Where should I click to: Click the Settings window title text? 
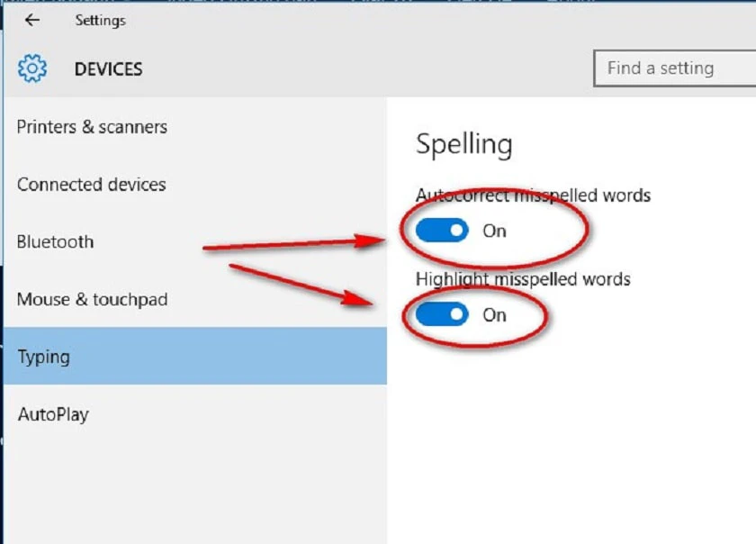100,21
